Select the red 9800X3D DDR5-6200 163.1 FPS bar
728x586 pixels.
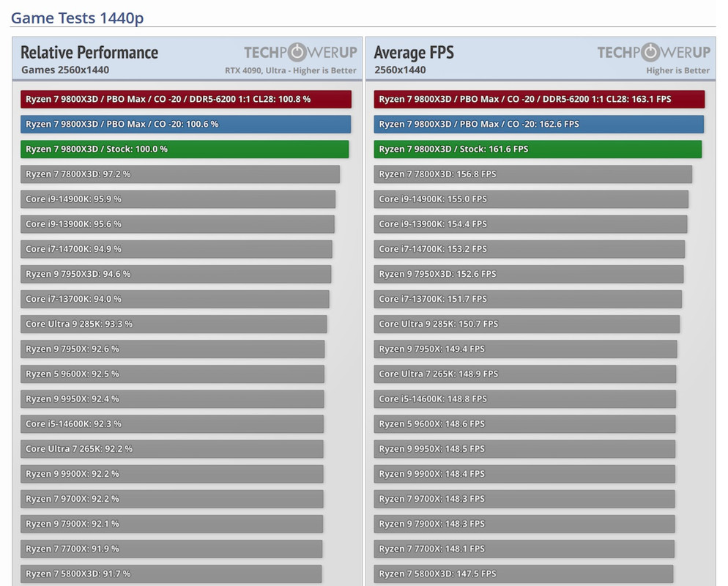[539, 100]
